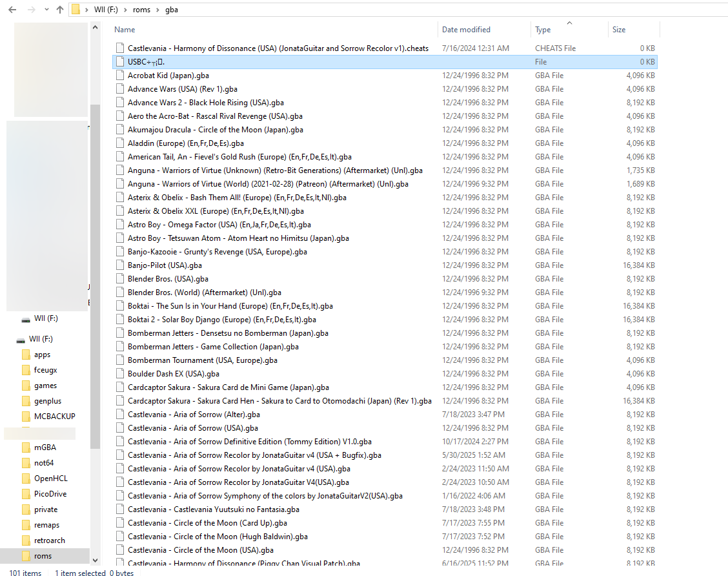
Task: Sort files by Type column
Action: pos(543,29)
